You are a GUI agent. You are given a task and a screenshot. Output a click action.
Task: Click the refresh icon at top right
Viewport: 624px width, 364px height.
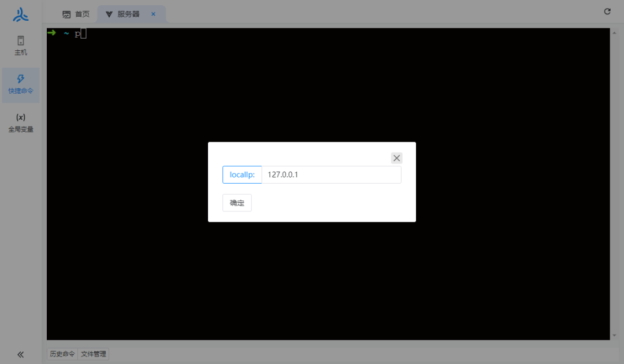(x=607, y=11)
